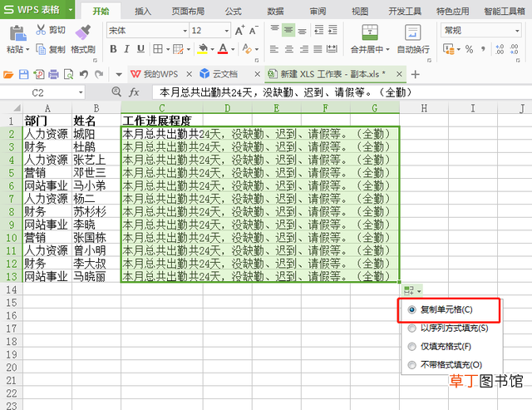
Task: Open the Name Box C2 dropdown
Action: coord(81,92)
